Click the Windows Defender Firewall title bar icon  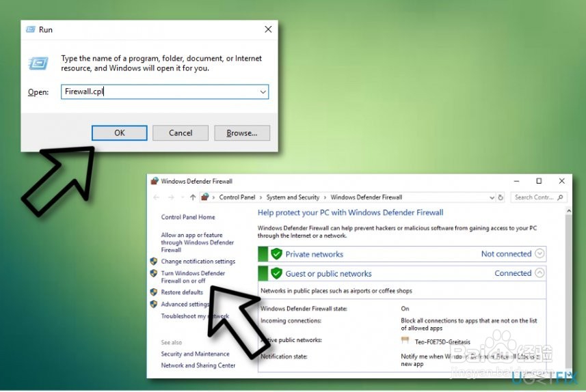coord(155,181)
